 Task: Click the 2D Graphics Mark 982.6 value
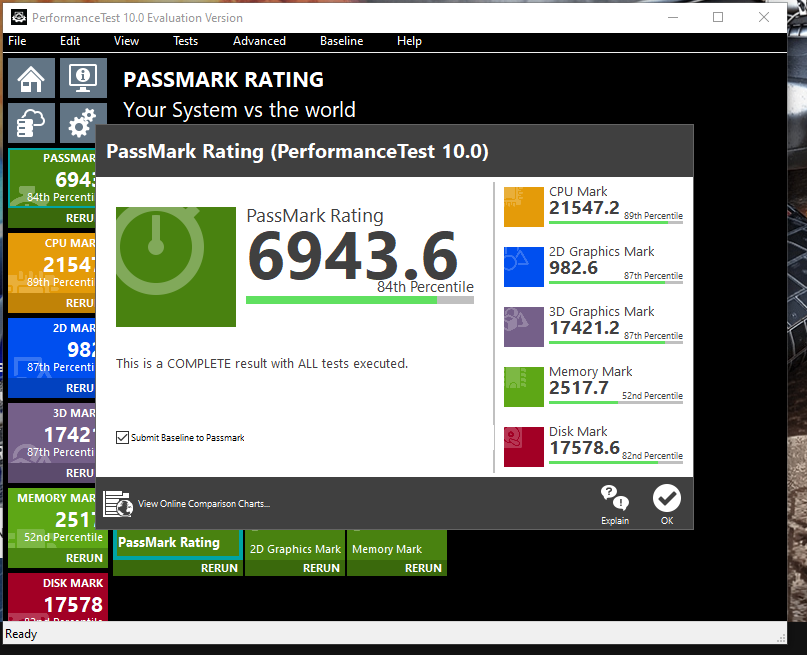(573, 268)
